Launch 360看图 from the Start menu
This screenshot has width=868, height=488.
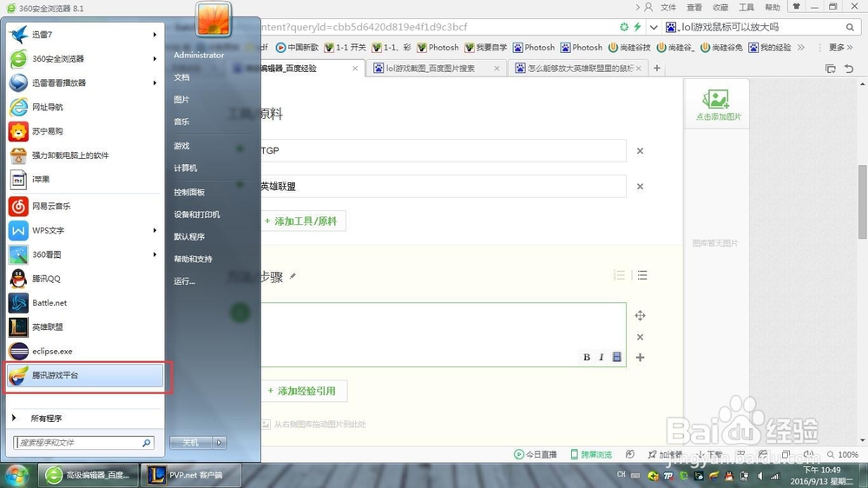(x=84, y=254)
